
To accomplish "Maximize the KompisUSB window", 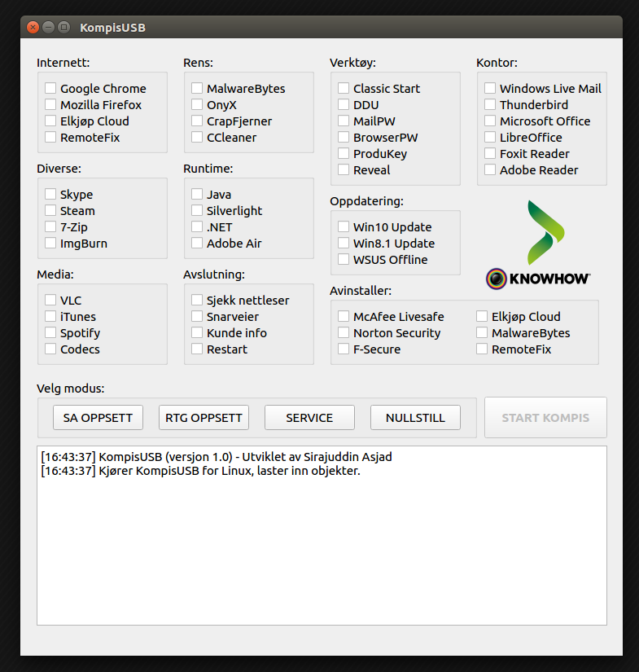I will pos(63,28).
